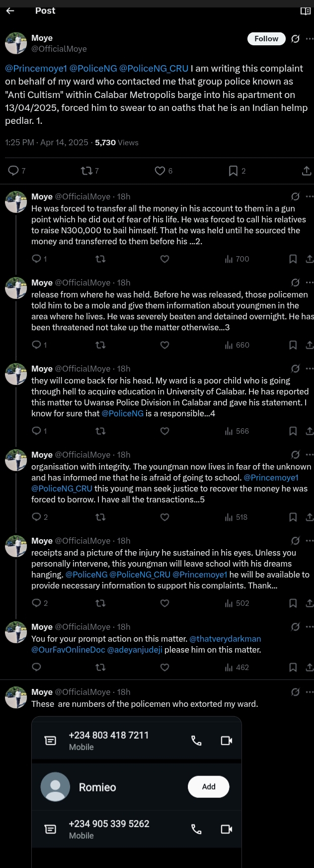
Task: Open reader view icon at top right
Action: 306,11
